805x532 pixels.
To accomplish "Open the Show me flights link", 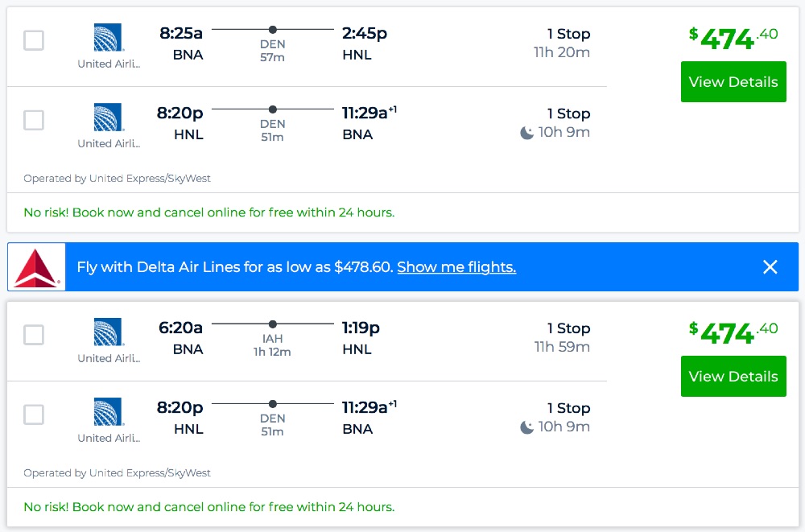I will coord(456,267).
